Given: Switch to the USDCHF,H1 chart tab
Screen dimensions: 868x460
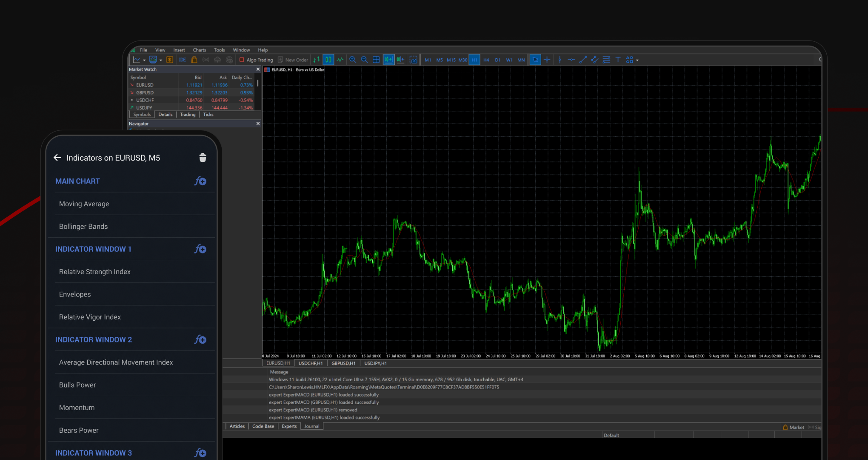Looking at the screenshot, I should [x=311, y=363].
